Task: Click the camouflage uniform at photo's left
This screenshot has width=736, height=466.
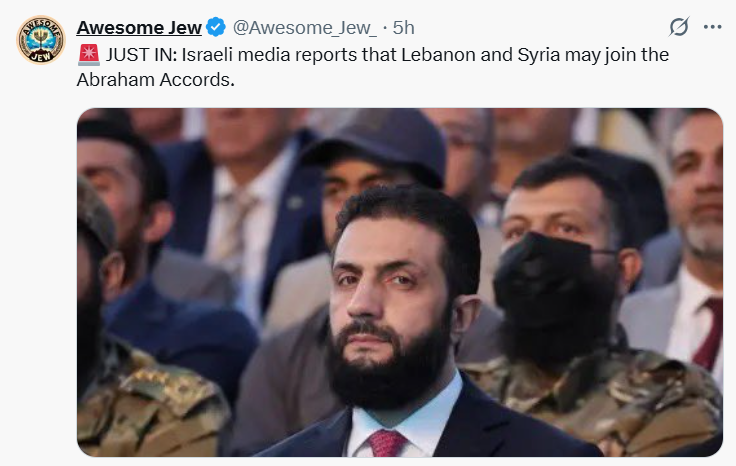Action: (146, 399)
